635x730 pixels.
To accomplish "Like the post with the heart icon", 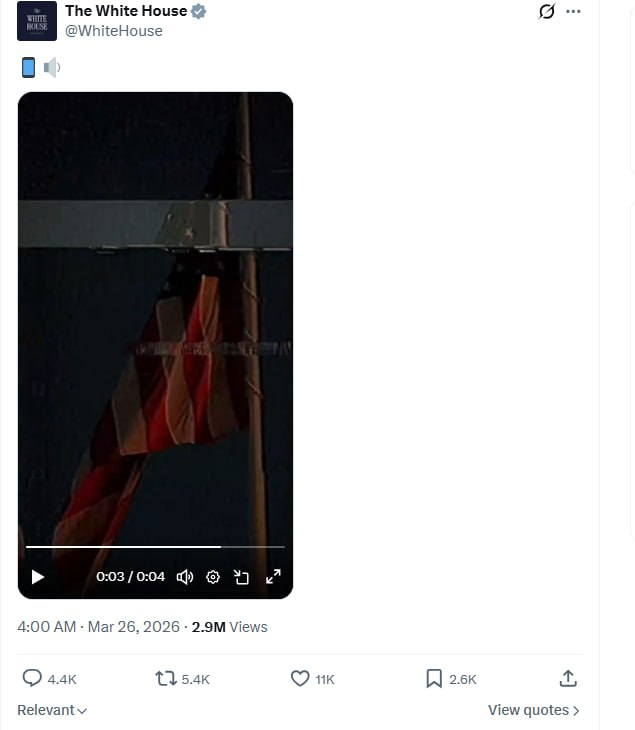I will (299, 679).
